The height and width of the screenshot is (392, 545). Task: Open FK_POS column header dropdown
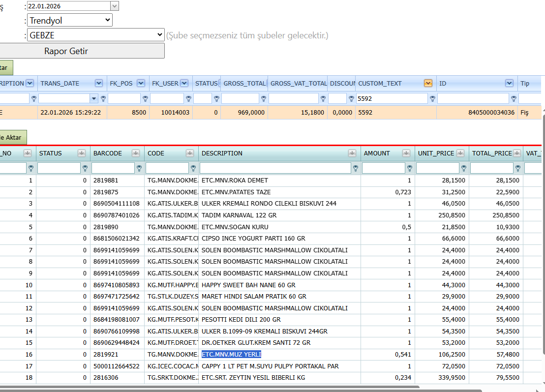tap(141, 83)
